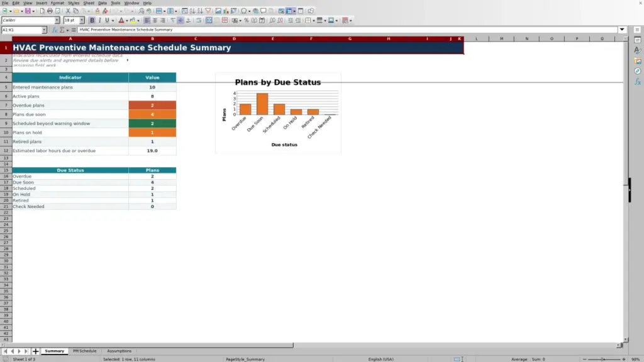Open the Font Size dropdown list
Viewport: 644px width, 362px height.
click(x=82, y=20)
